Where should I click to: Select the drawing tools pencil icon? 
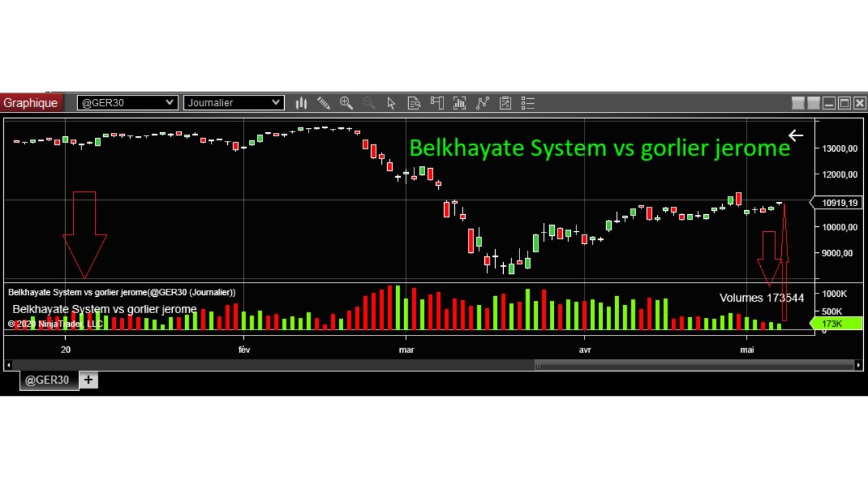click(x=323, y=103)
